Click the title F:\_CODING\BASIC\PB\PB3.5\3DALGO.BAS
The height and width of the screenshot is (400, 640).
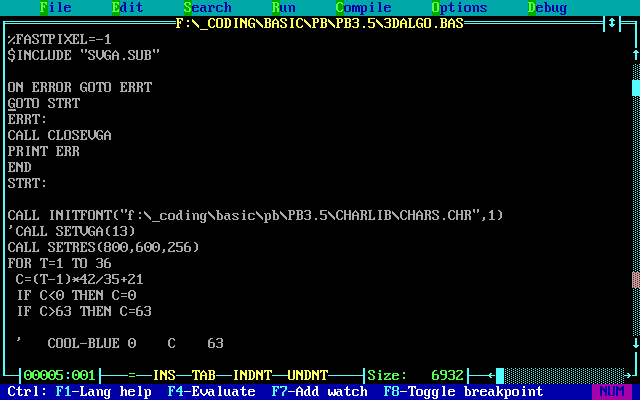point(319,23)
